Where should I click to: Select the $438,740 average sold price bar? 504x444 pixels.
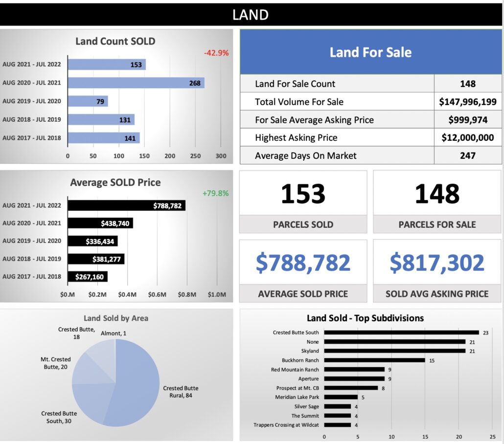click(100, 223)
